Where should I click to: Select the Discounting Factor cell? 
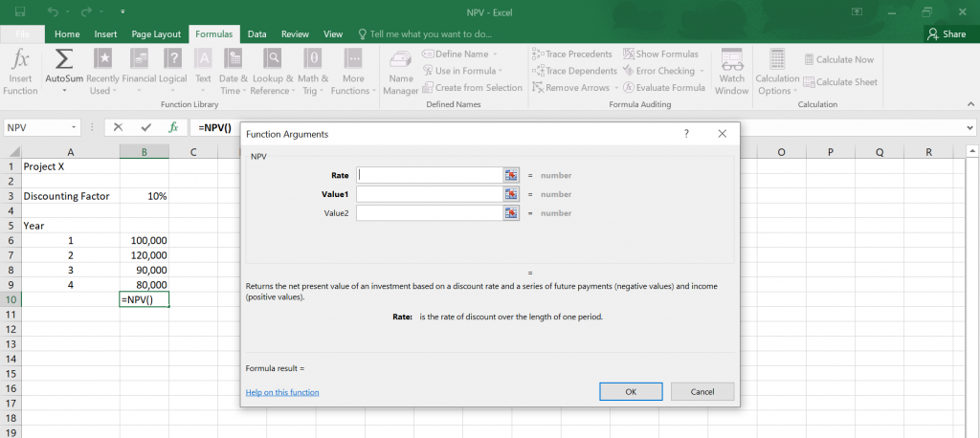[71, 196]
